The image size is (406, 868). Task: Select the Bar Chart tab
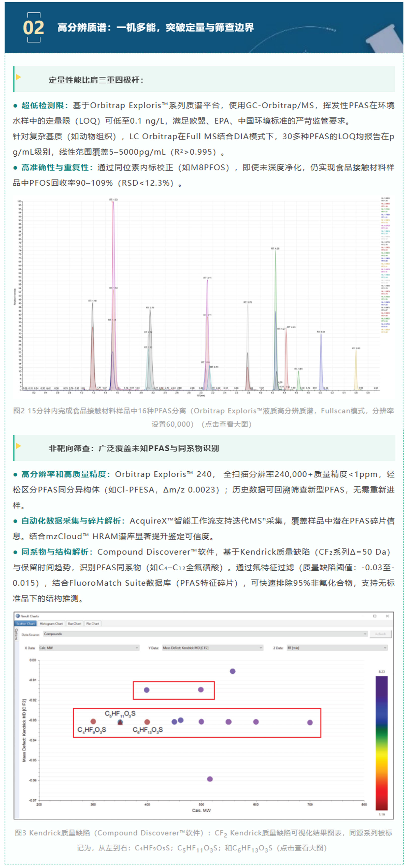75,624
